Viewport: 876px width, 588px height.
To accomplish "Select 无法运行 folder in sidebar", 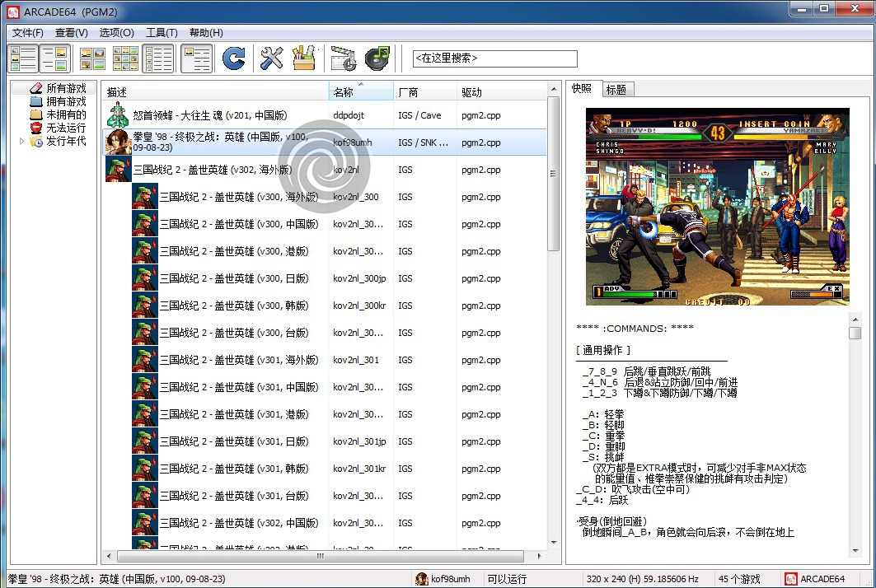I will [x=66, y=128].
